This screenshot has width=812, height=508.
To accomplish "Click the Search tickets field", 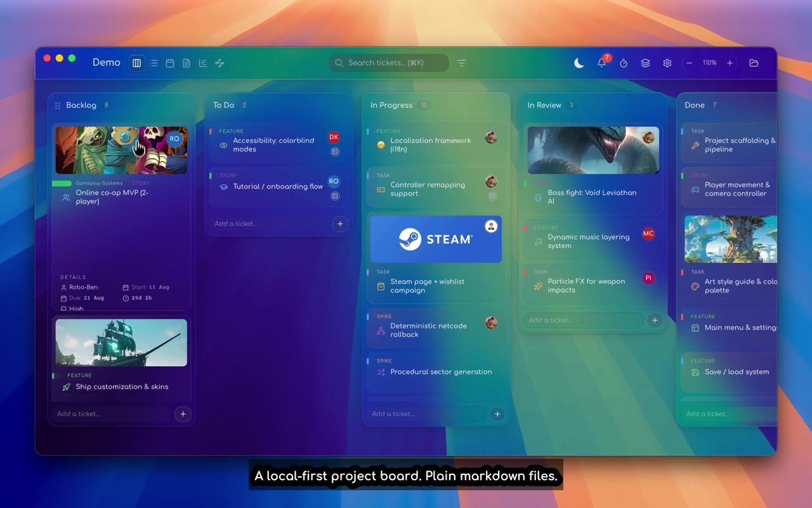I will (x=389, y=63).
